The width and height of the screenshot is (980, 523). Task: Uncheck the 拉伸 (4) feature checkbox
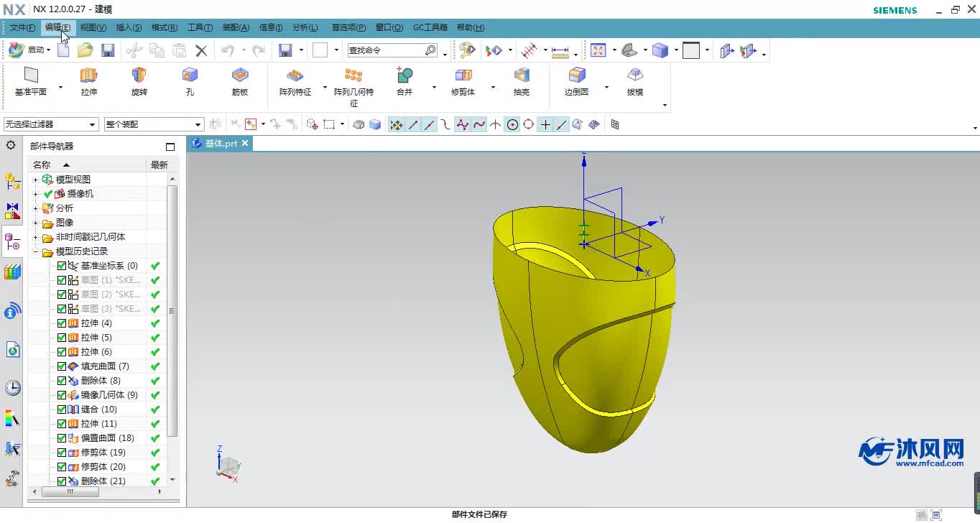(x=62, y=323)
